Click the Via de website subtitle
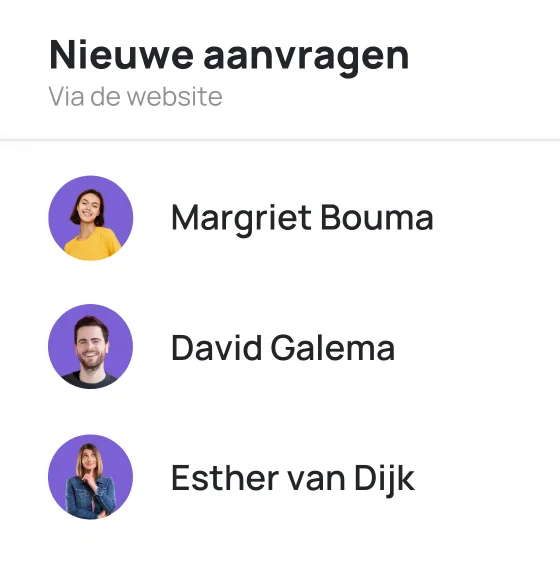The width and height of the screenshot is (560, 570). [x=135, y=97]
